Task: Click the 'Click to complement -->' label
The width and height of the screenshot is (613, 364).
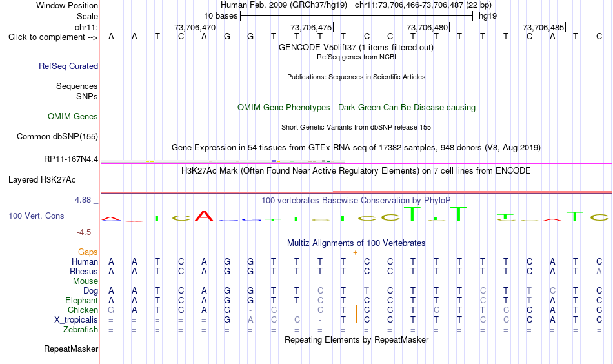Action: 53,37
